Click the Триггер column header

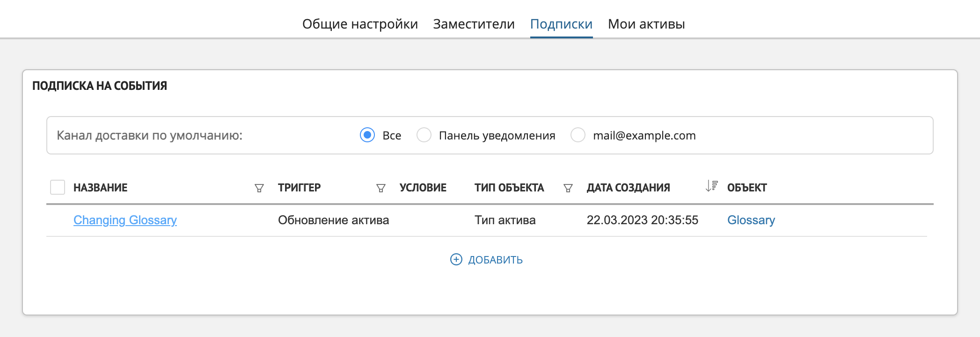click(299, 188)
